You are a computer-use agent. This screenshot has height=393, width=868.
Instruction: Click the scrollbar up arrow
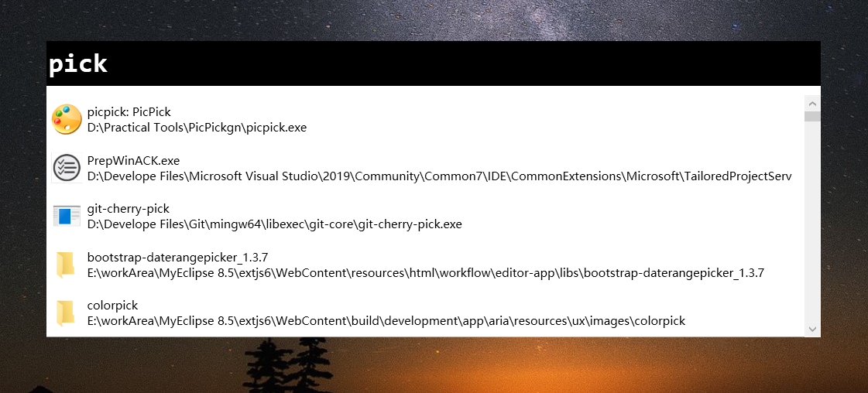(x=812, y=103)
